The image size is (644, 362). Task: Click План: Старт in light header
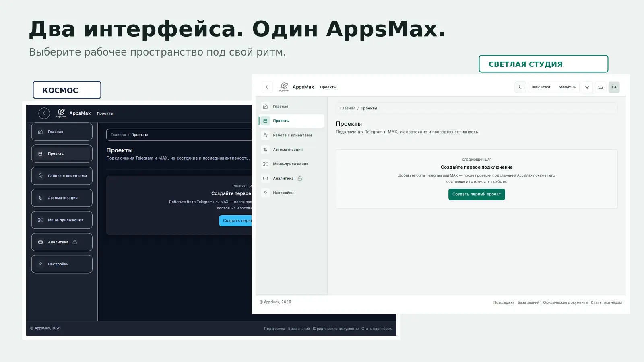tap(541, 87)
